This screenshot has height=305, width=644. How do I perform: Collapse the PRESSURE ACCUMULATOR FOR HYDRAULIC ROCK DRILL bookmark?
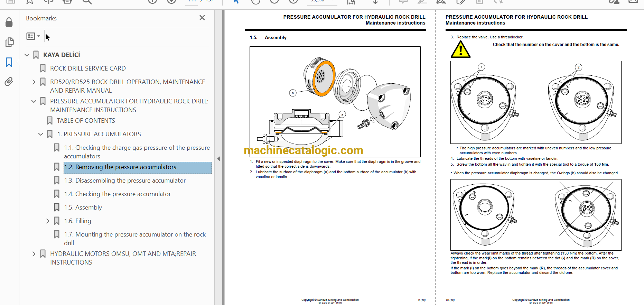(x=34, y=101)
